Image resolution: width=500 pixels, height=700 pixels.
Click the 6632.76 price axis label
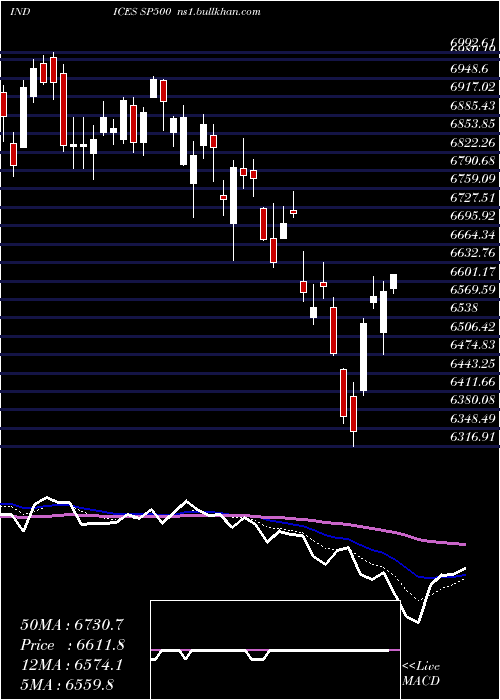coord(473,254)
